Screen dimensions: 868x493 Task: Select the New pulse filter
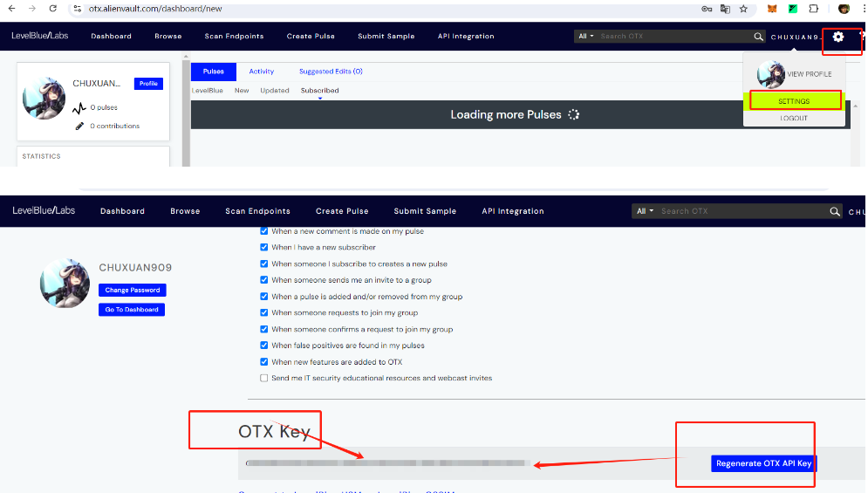[242, 90]
